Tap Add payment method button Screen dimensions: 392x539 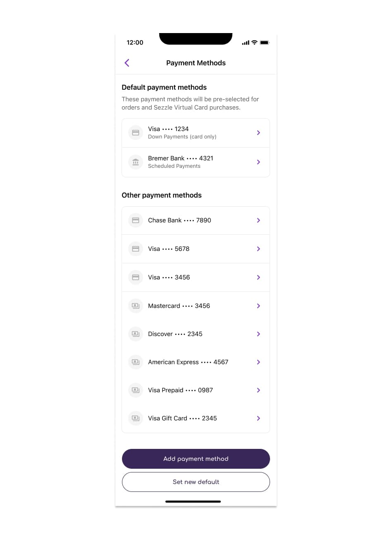(196, 459)
